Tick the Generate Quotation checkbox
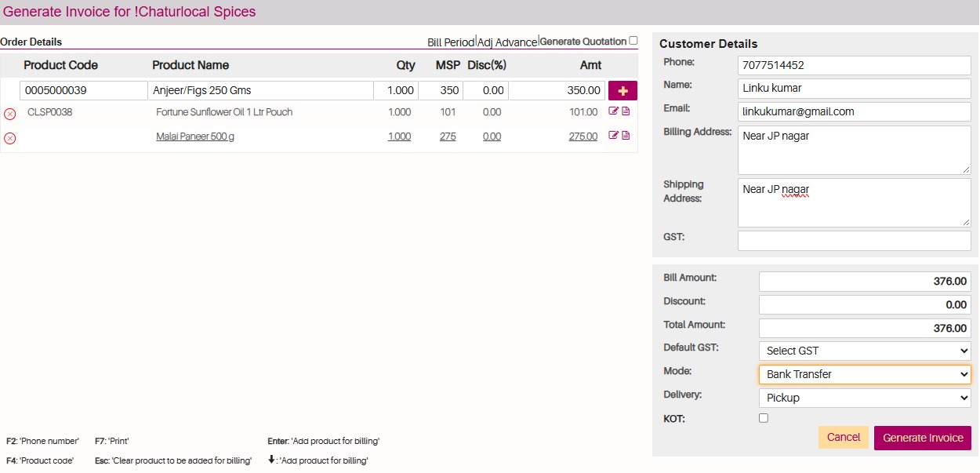This screenshot has height=473, width=980. pos(633,41)
